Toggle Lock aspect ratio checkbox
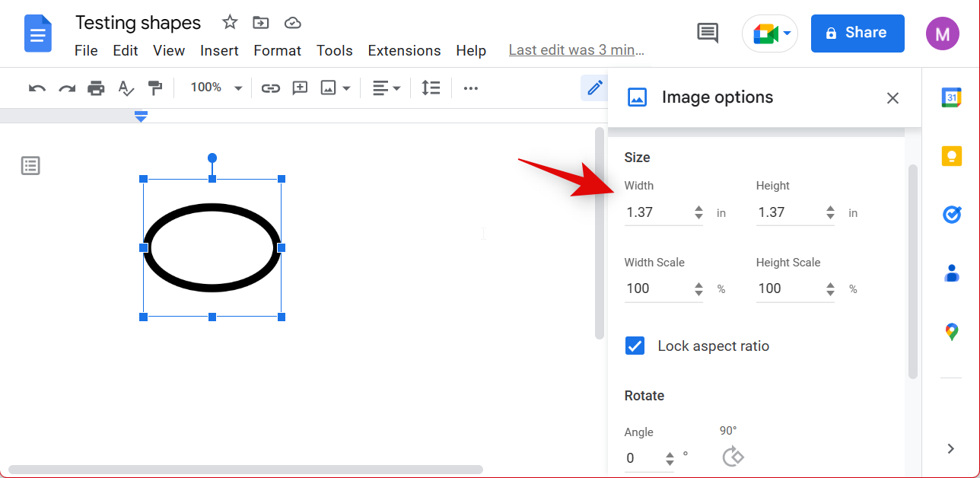 pos(635,346)
